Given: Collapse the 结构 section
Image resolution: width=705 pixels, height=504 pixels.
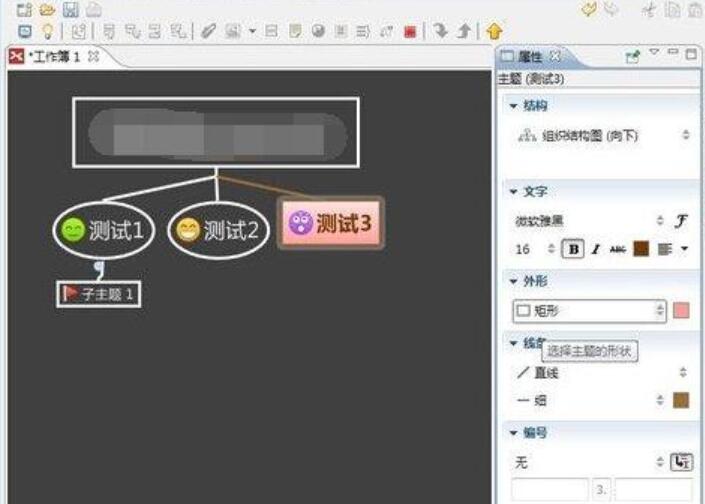Looking at the screenshot, I should pyautogui.click(x=513, y=106).
